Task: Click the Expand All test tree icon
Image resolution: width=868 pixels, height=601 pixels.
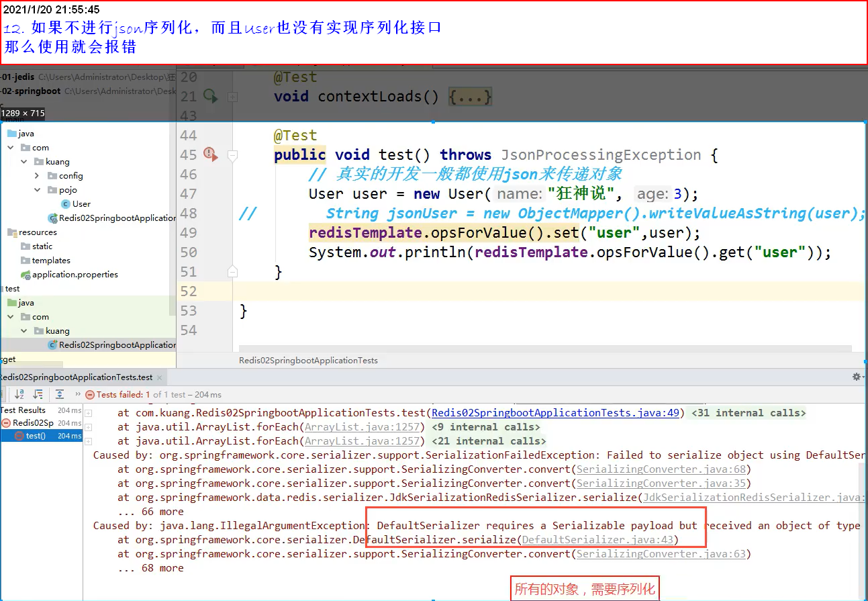Action: [x=60, y=394]
